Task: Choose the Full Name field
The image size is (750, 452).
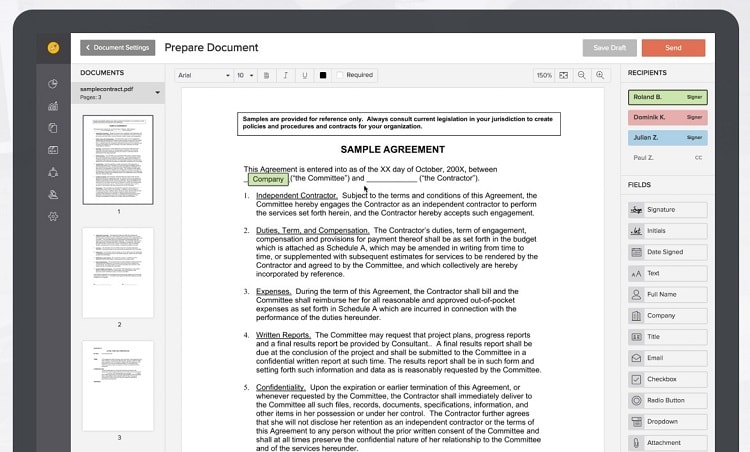Action: pyautogui.click(x=668, y=294)
